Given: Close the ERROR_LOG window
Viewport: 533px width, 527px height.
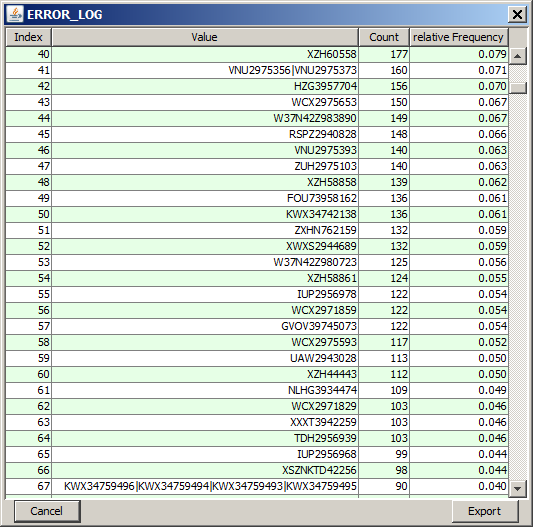Looking at the screenshot, I should pyautogui.click(x=517, y=15).
